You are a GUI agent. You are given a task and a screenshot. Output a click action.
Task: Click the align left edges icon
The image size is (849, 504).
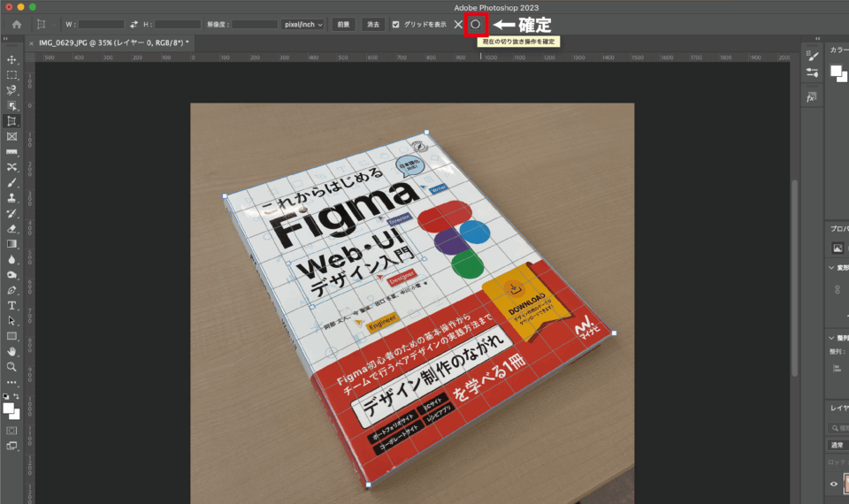tap(838, 370)
